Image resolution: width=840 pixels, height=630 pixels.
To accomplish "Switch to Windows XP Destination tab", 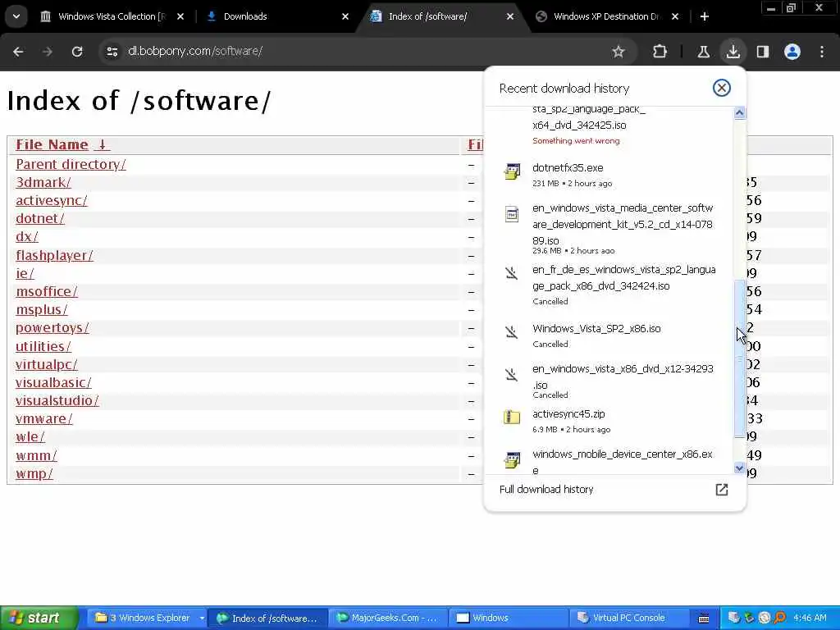I will pos(605,16).
